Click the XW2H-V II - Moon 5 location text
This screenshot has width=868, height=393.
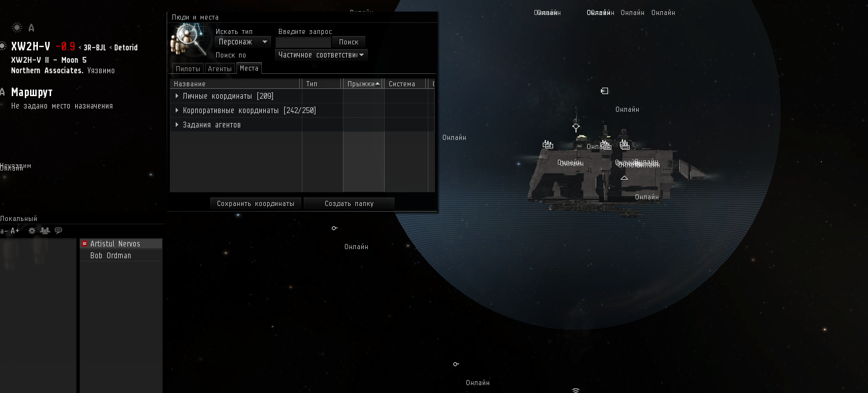49,60
